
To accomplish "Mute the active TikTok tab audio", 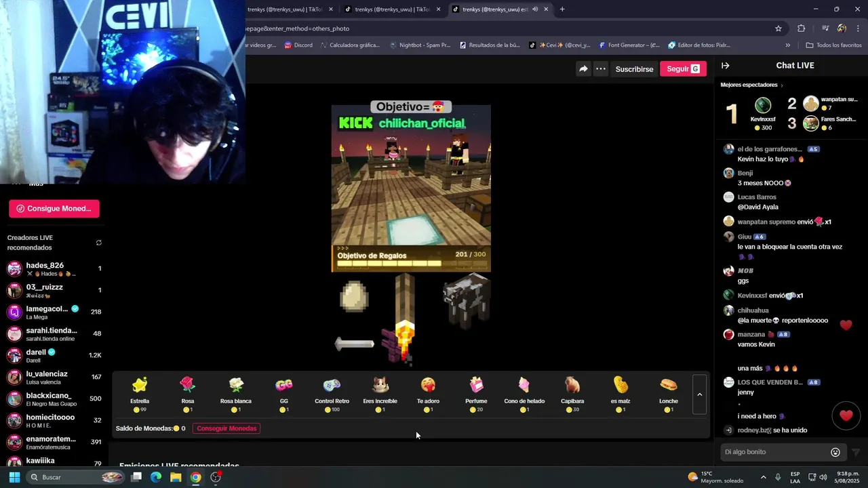I will pos(535,9).
